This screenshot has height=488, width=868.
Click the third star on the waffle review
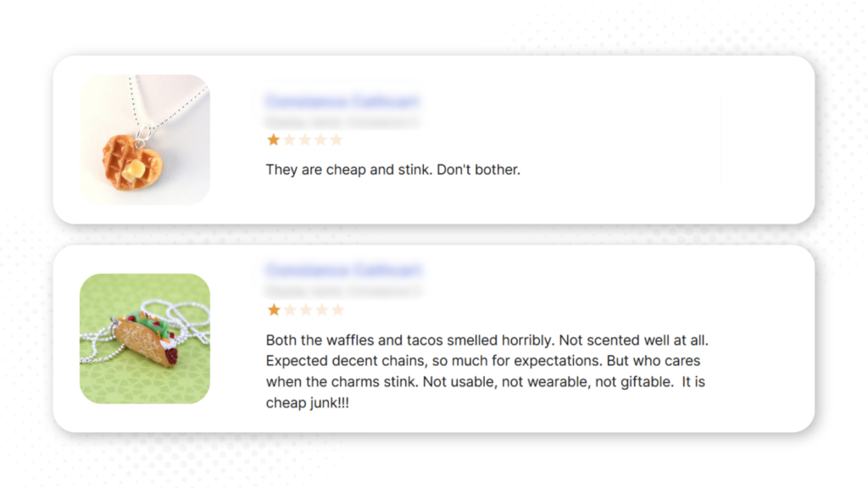coord(305,140)
